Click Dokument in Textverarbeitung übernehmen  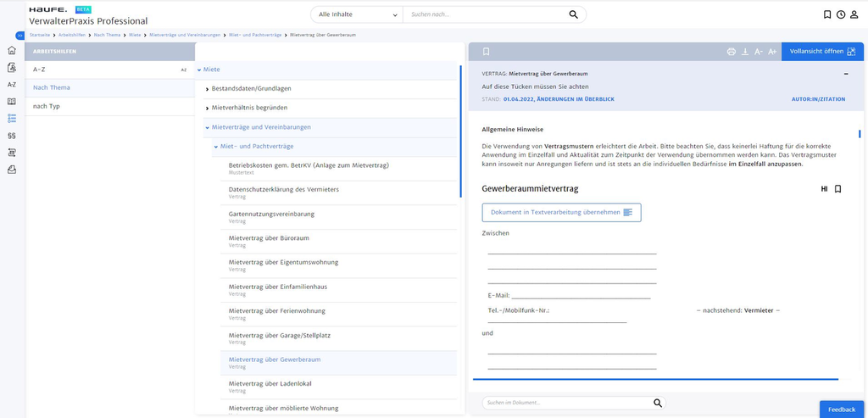[561, 212]
